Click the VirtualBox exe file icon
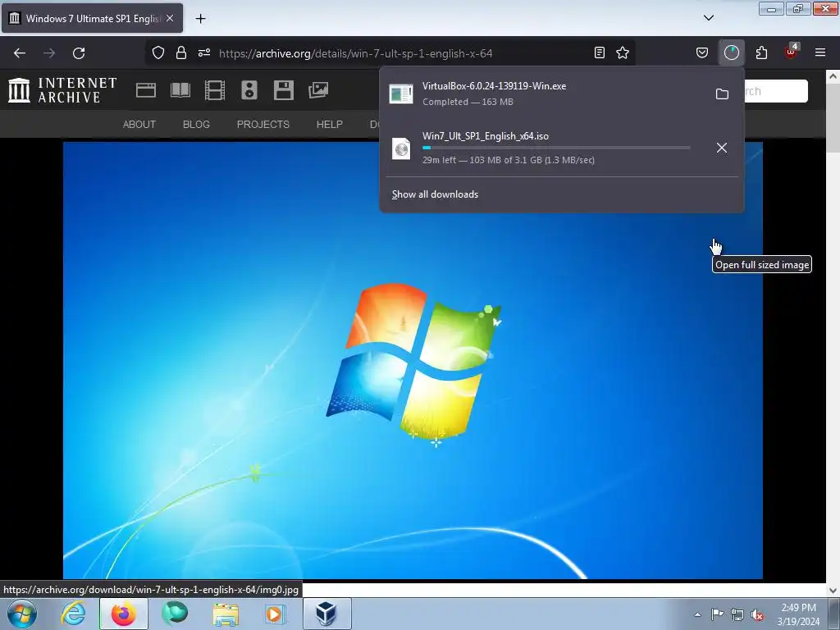Image resolution: width=840 pixels, height=630 pixels. 400,94
